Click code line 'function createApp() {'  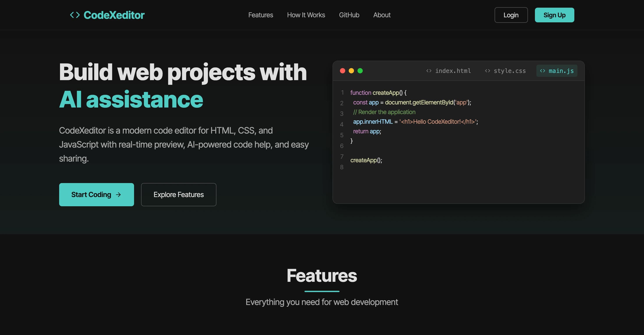tap(379, 93)
